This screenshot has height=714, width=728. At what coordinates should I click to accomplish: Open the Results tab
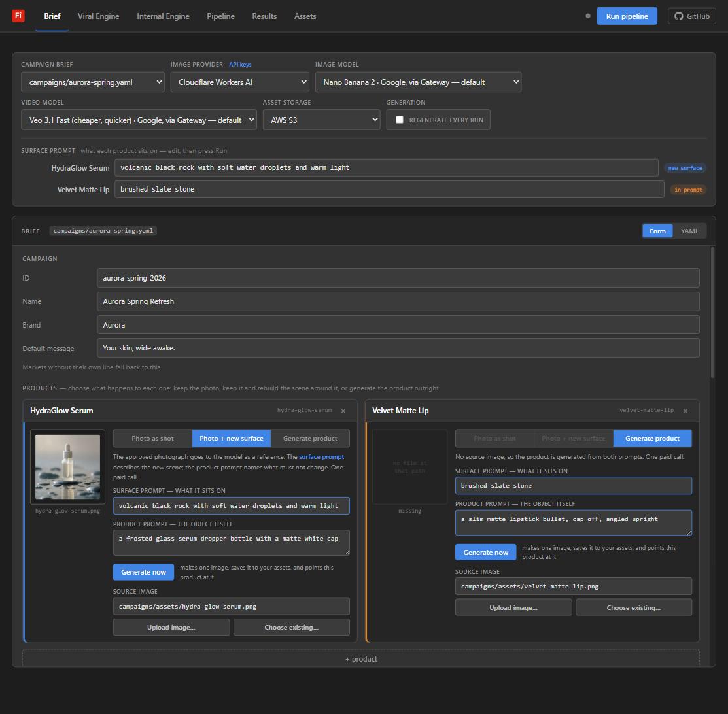click(x=264, y=16)
